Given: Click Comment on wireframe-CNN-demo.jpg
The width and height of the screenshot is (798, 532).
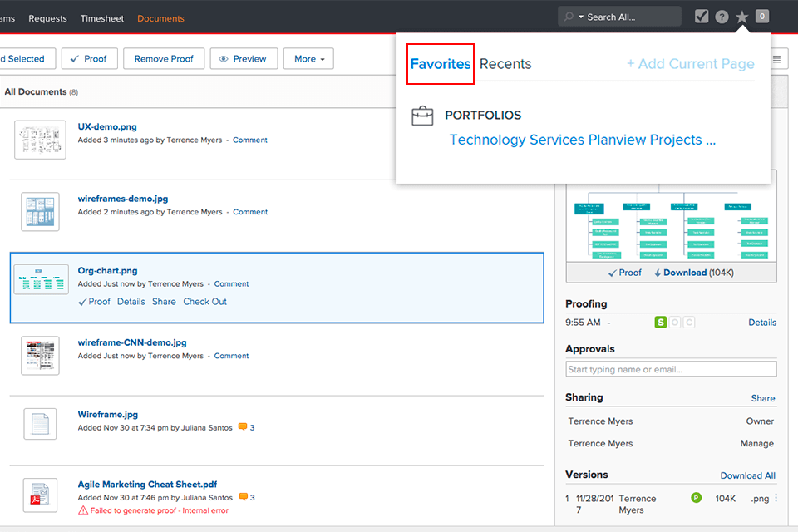Looking at the screenshot, I should [231, 356].
